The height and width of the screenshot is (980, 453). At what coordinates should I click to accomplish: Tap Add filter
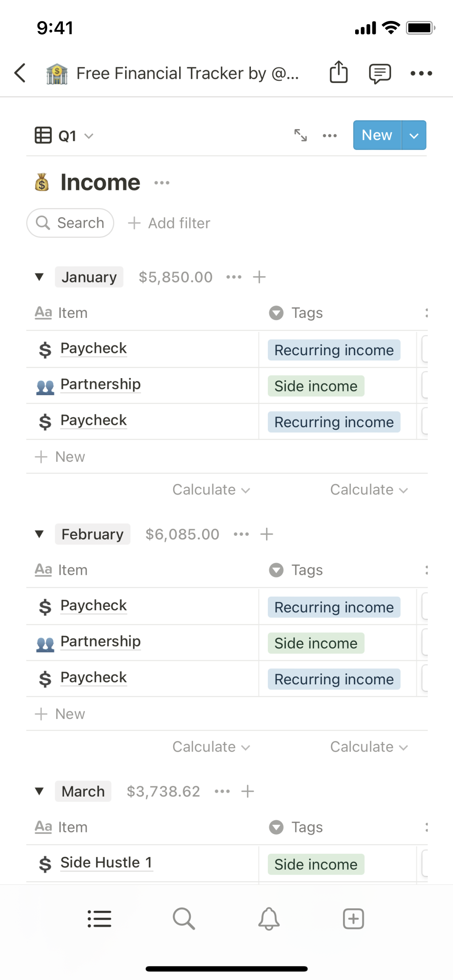click(x=169, y=223)
